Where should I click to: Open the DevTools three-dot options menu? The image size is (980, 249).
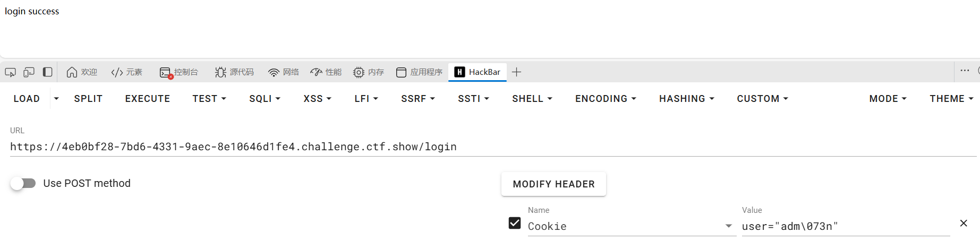pos(965,71)
